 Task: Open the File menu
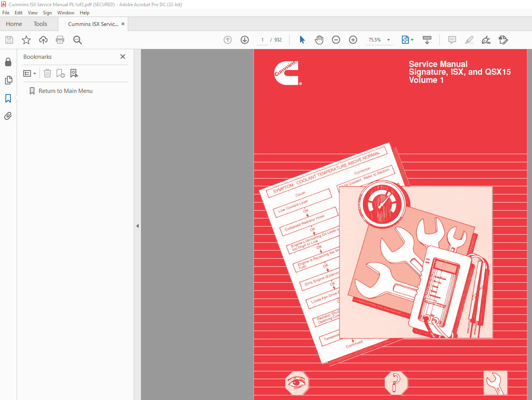click(x=6, y=13)
